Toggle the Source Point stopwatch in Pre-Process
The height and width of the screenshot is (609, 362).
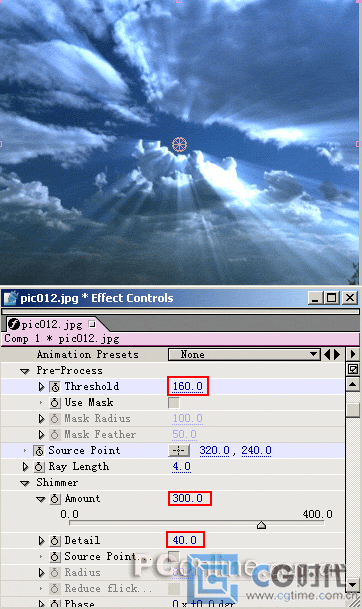pos(39,451)
